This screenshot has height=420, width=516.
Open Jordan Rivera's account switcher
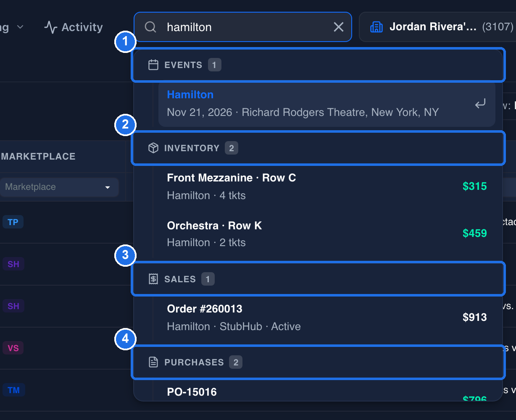(437, 27)
